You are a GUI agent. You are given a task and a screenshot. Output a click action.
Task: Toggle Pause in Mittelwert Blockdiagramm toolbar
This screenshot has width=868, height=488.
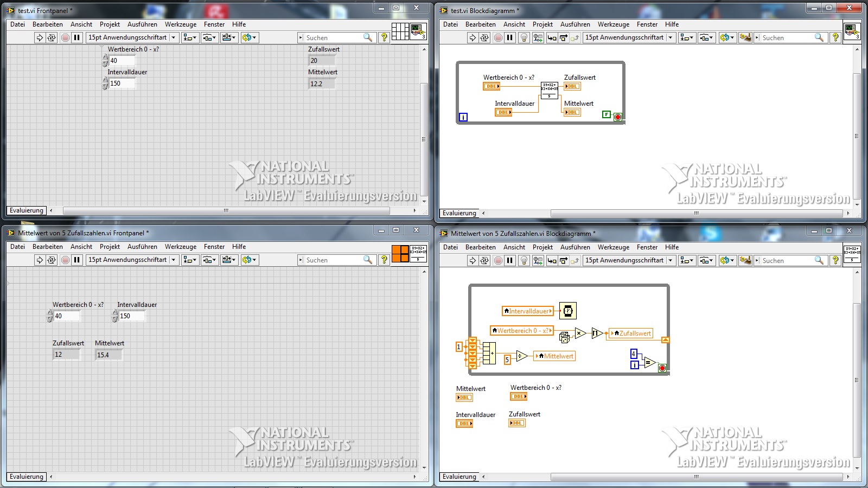pyautogui.click(x=509, y=260)
